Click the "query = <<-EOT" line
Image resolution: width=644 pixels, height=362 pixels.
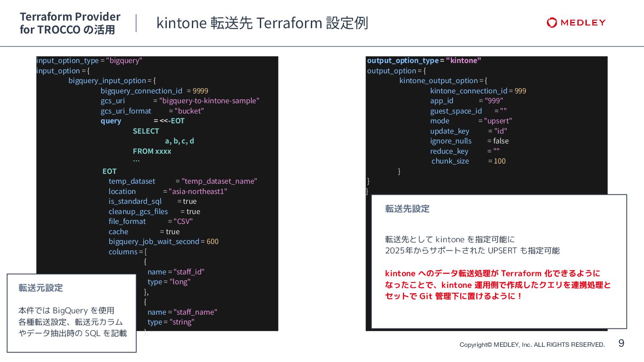[143, 121]
